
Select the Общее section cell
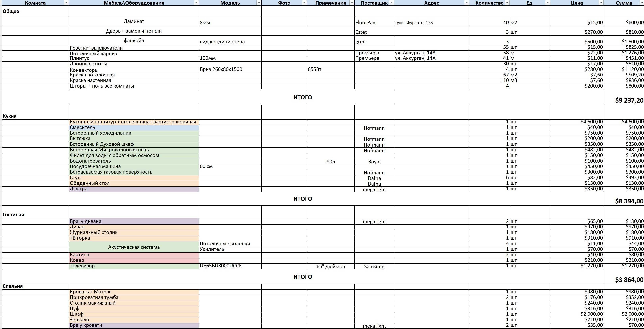[35, 11]
